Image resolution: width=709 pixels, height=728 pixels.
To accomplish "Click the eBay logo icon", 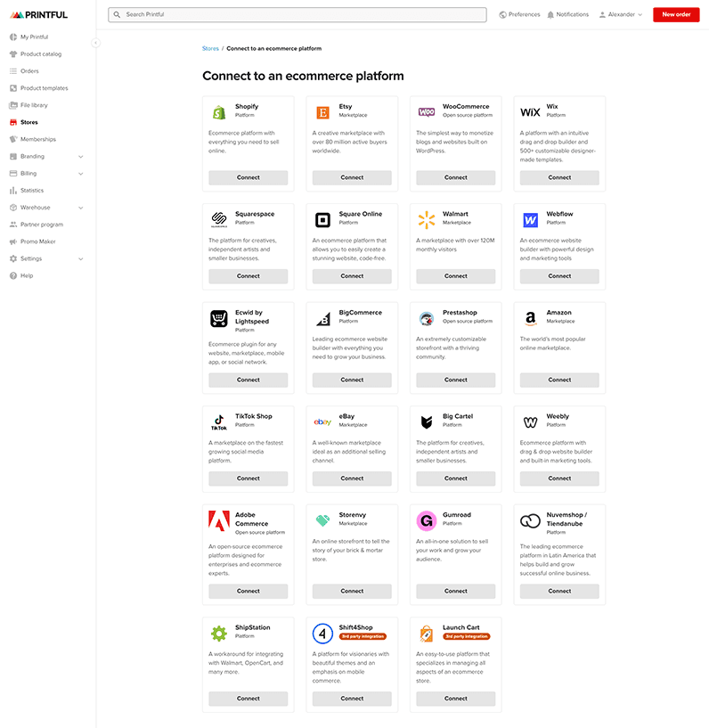I will (x=322, y=421).
